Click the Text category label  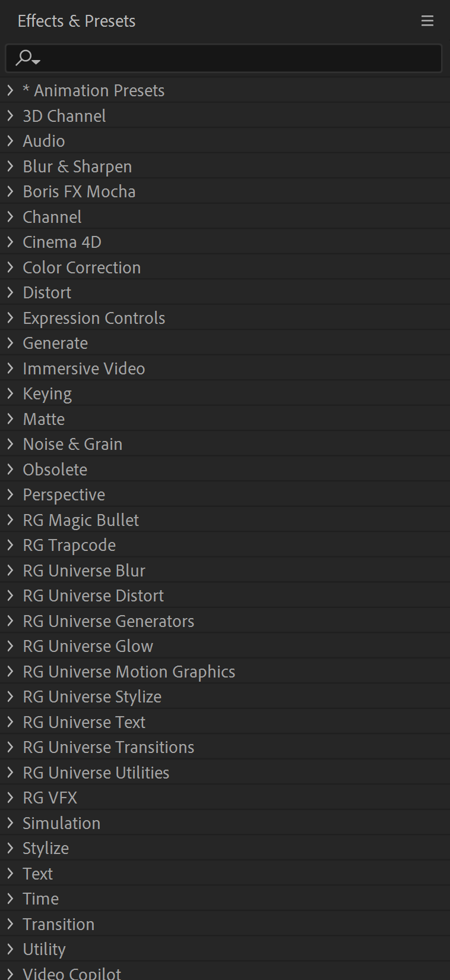click(38, 874)
